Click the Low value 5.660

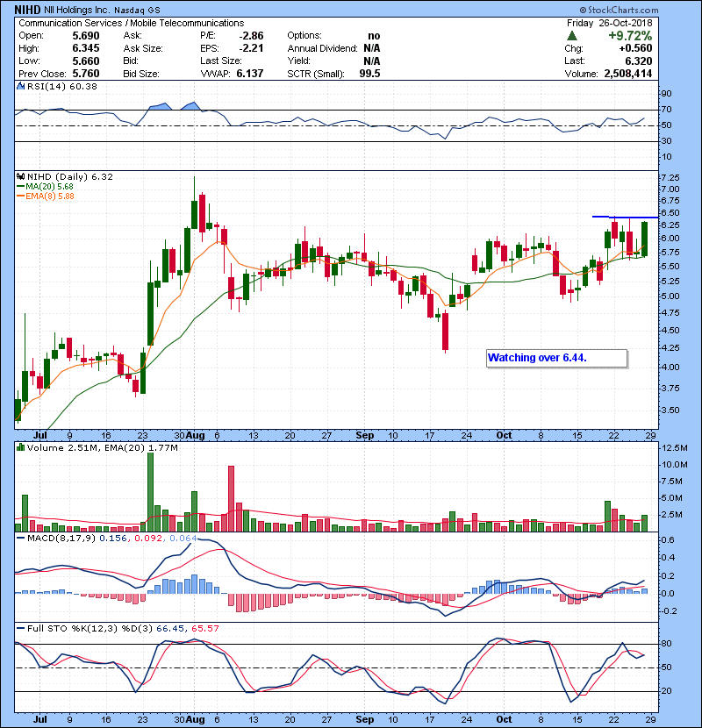point(86,61)
